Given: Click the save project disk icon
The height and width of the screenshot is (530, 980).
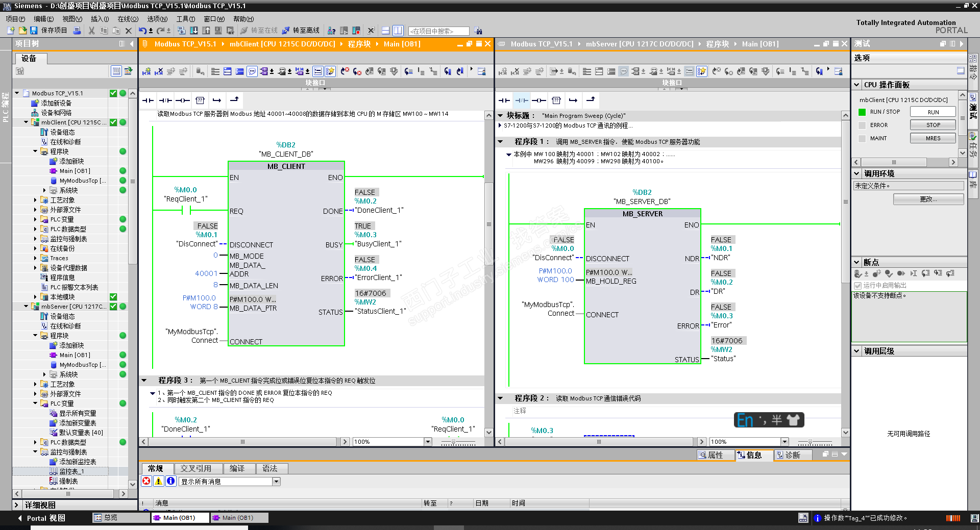Looking at the screenshot, I should point(34,31).
